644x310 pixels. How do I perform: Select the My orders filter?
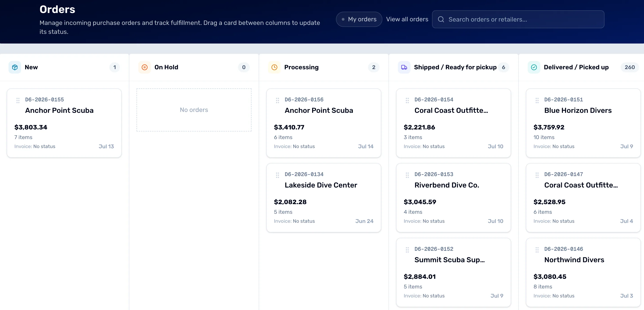click(x=359, y=19)
